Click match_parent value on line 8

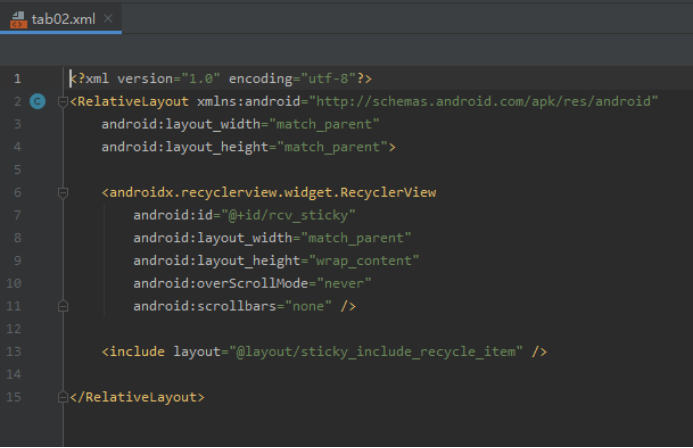coord(356,238)
